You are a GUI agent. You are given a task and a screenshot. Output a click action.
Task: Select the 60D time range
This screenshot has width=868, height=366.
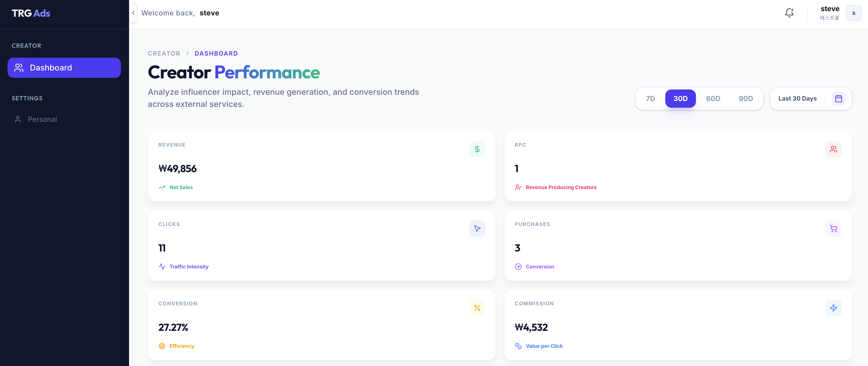click(713, 99)
